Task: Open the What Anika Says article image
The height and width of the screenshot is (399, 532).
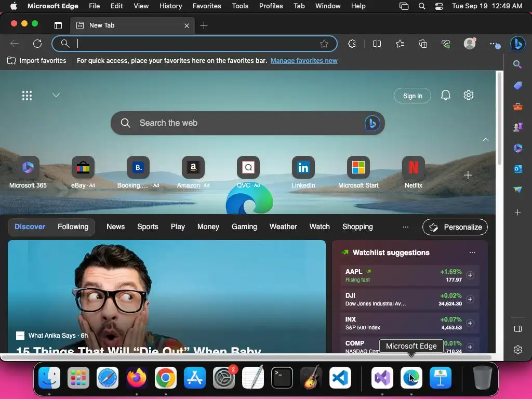Action: (x=167, y=297)
